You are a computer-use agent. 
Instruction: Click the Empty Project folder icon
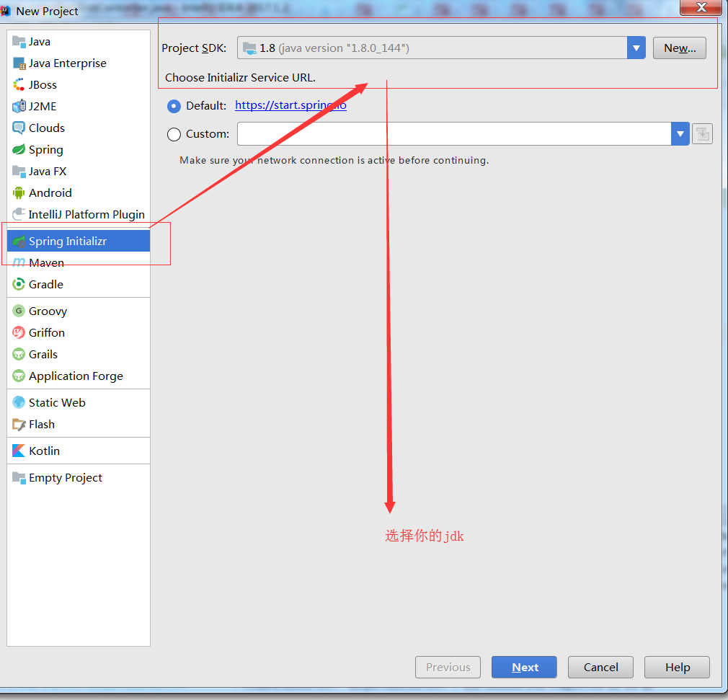click(19, 477)
